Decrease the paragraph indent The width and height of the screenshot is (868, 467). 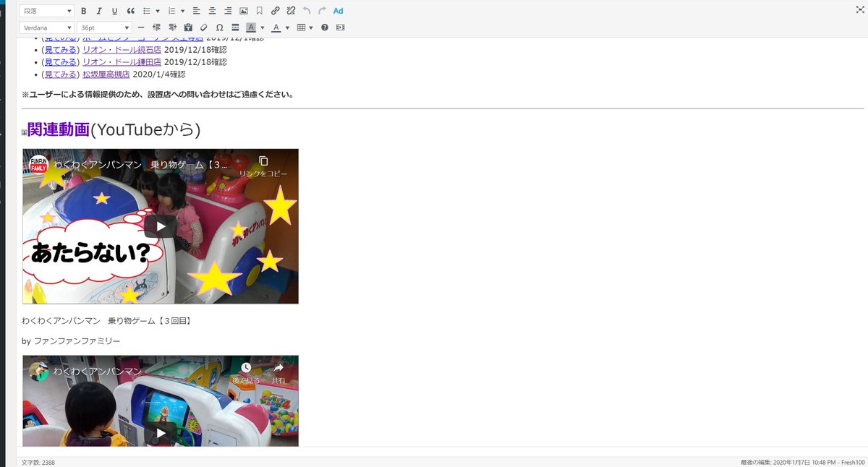tap(156, 27)
